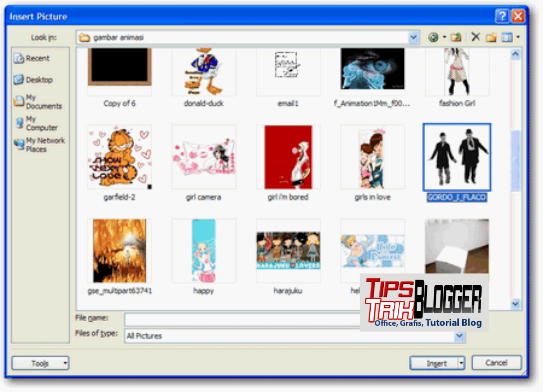Open the Insert button dropdown arrow
The height and width of the screenshot is (392, 543).
(x=461, y=363)
